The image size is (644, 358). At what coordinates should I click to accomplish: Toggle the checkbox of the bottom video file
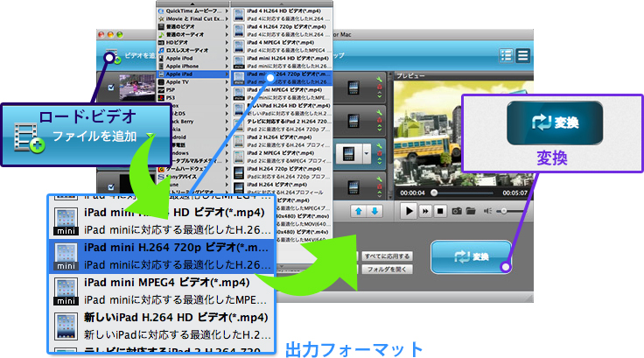pos(111,187)
